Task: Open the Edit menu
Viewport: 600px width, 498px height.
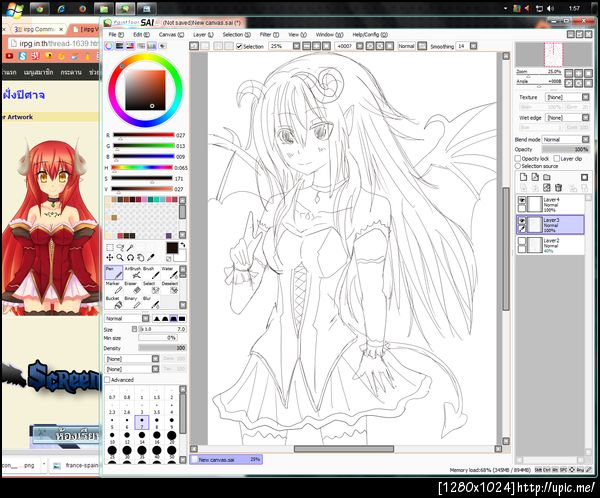Action: coord(141,34)
